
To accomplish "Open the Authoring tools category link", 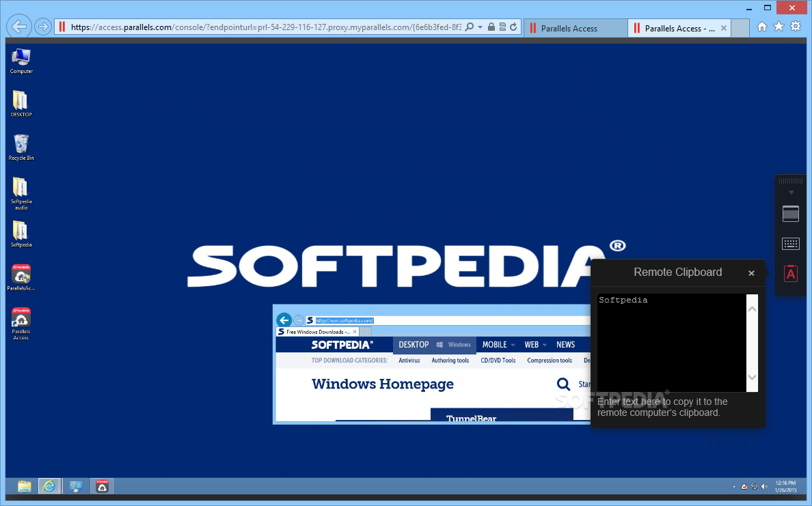I will click(450, 361).
